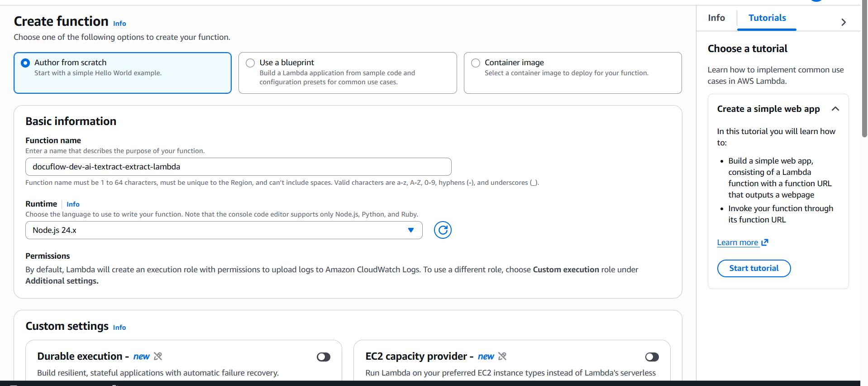The height and width of the screenshot is (386, 868).
Task: Open the Info link beside Create function
Action: coord(119,24)
